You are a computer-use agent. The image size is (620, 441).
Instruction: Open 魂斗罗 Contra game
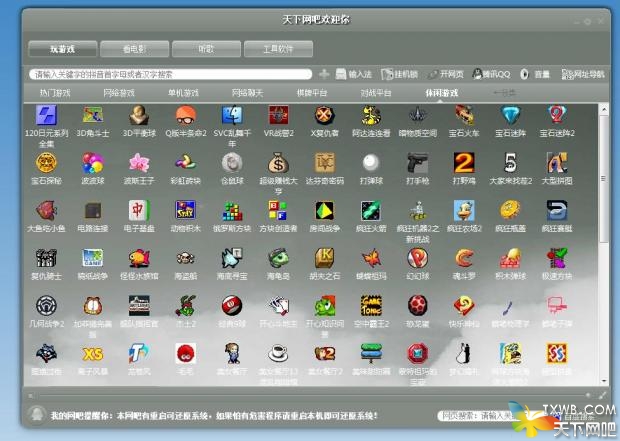(464, 258)
